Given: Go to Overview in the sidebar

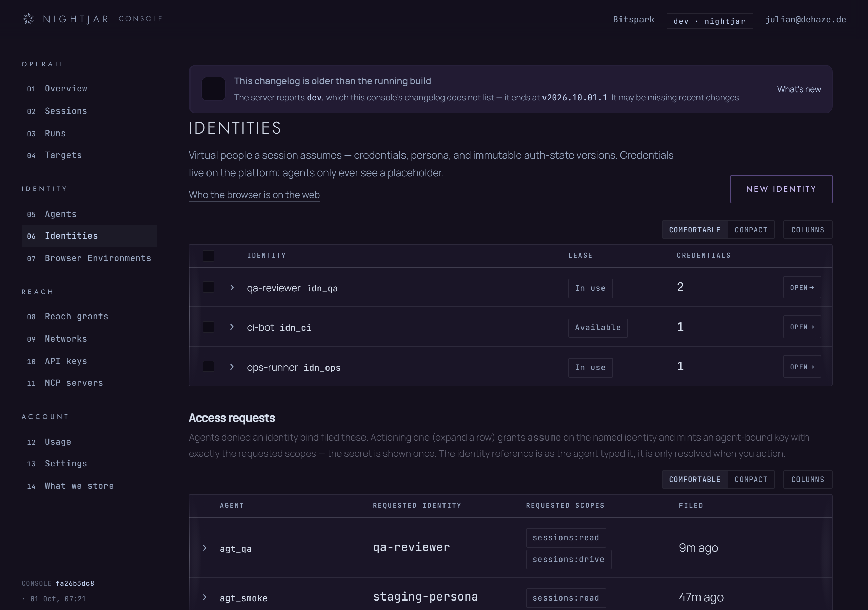Looking at the screenshot, I should tap(90, 89).
